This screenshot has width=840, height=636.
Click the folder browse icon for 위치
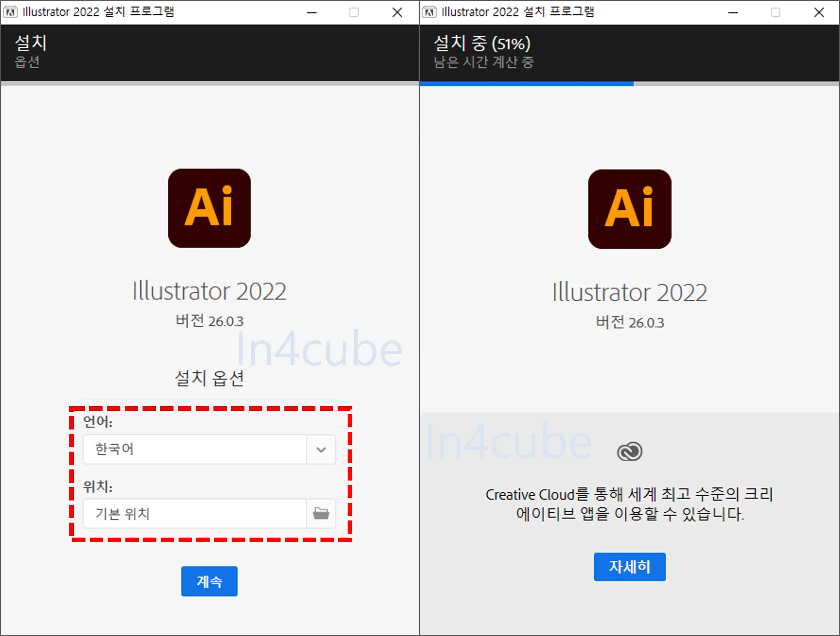click(321, 513)
